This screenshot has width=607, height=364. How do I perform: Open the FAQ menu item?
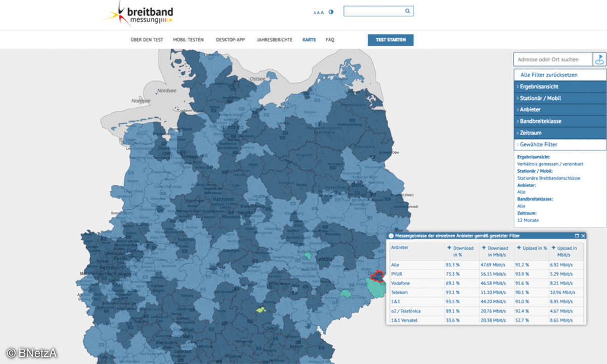pyautogui.click(x=330, y=39)
